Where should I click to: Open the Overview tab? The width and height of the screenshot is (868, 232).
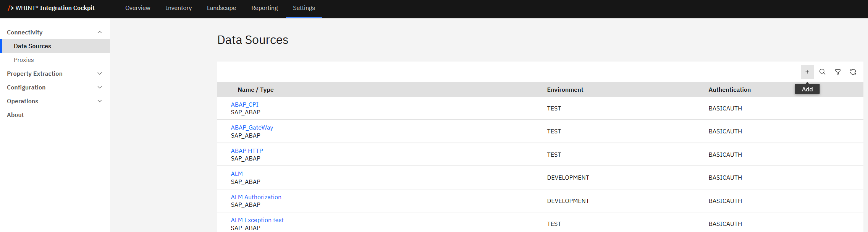pyautogui.click(x=137, y=8)
